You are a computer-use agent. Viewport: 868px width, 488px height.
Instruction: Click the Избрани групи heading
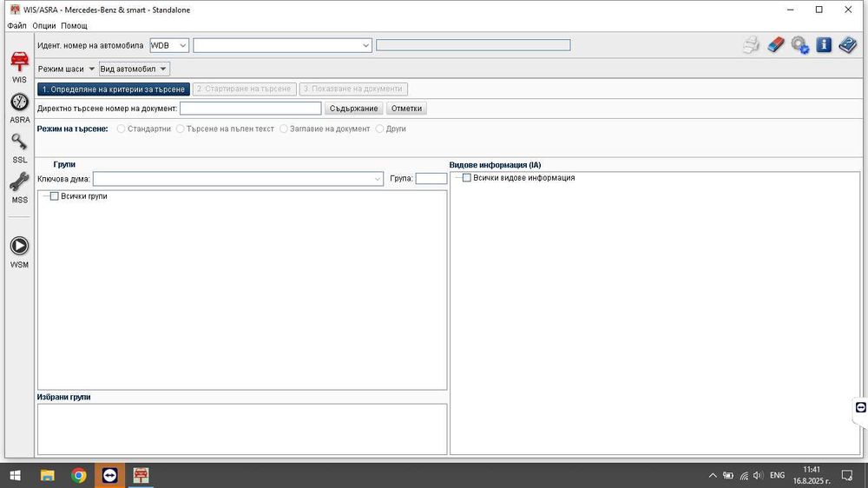[63, 397]
